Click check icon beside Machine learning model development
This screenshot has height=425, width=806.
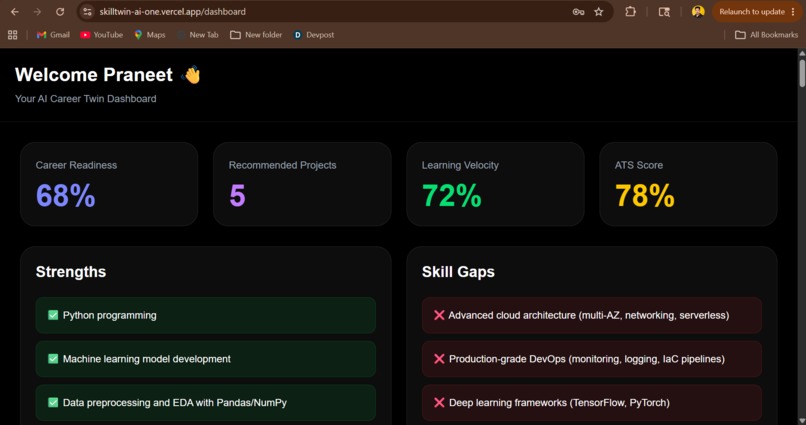click(53, 359)
